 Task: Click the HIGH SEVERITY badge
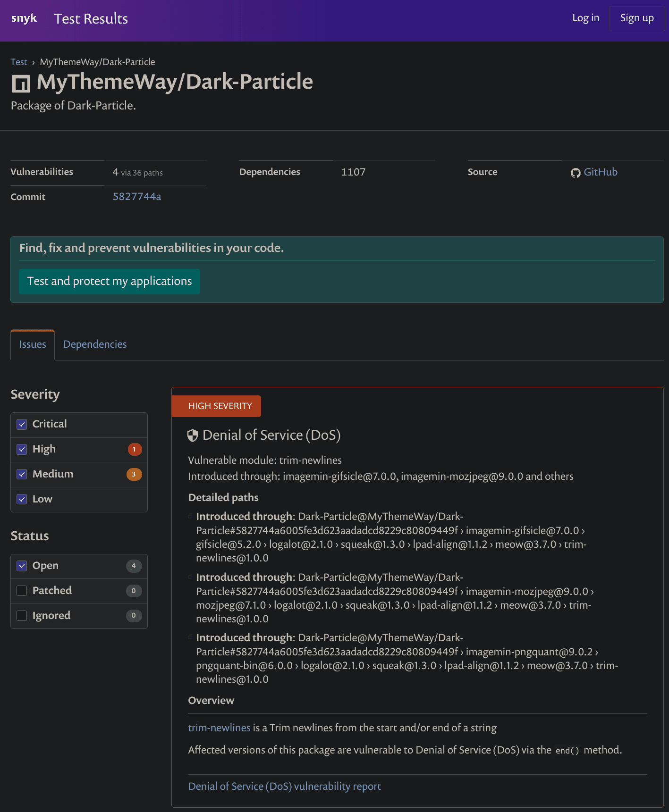(x=216, y=406)
